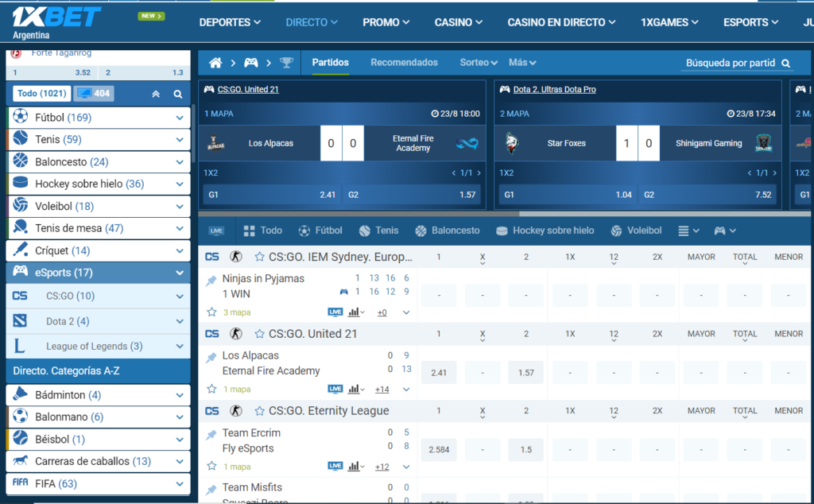The height and width of the screenshot is (504, 814).
Task: Favorite CS:GO. IEM Sydney league star
Action: pyautogui.click(x=260, y=257)
